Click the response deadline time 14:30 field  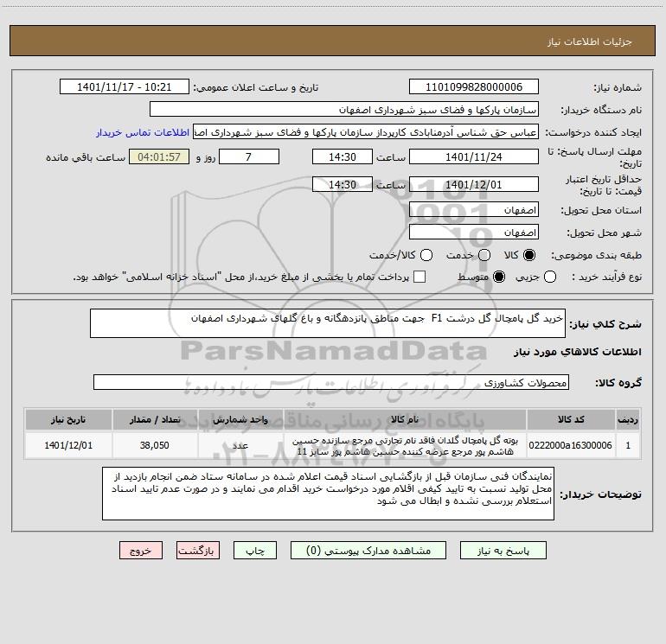[x=343, y=156]
